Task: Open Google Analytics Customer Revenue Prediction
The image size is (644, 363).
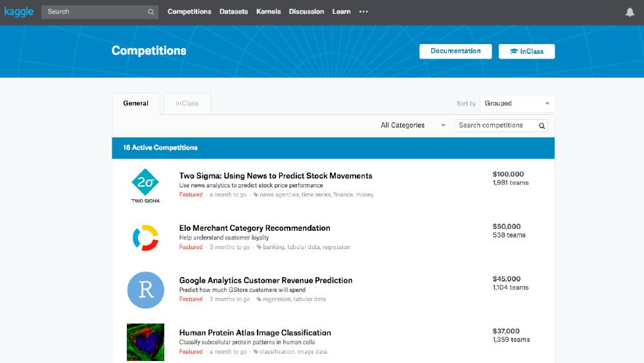Action: (x=265, y=280)
